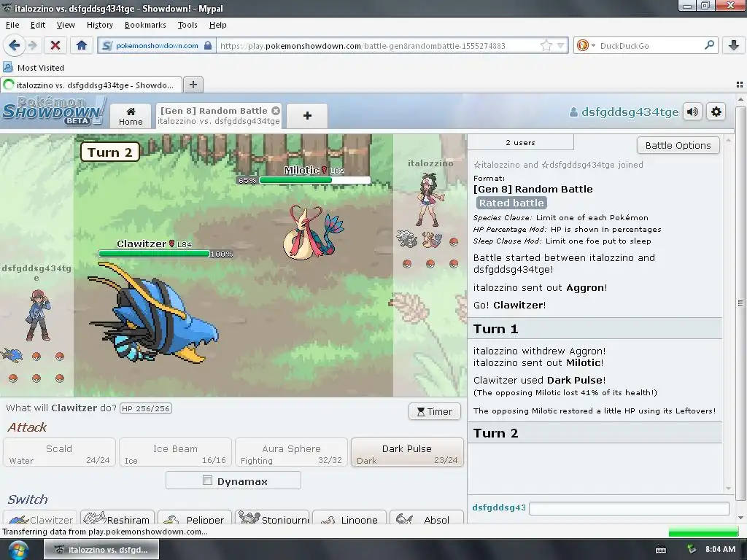Image resolution: width=747 pixels, height=560 pixels.
Task: Click the Milotic HP bar
Action: coord(314,180)
